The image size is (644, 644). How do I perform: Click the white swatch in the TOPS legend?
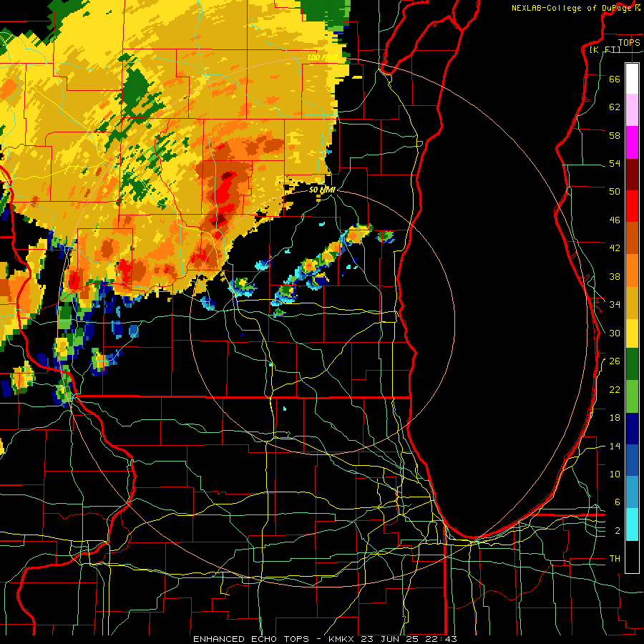click(632, 79)
